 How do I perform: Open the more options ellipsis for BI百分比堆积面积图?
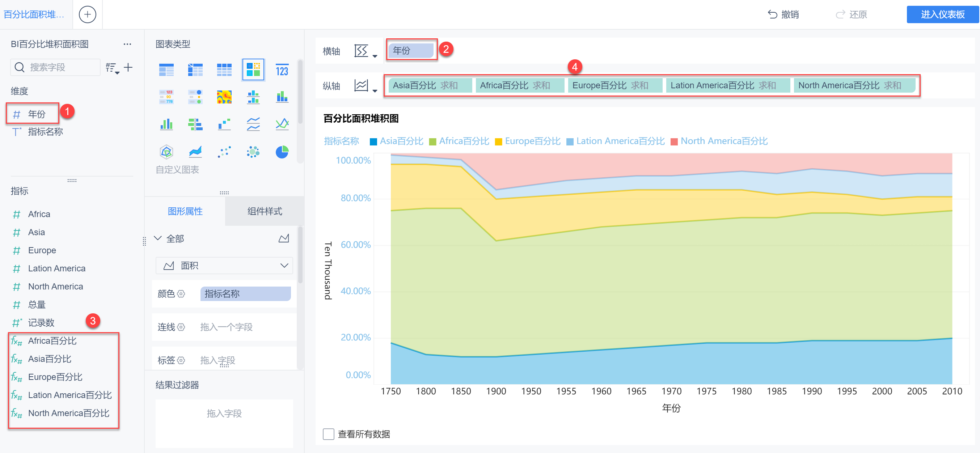(x=127, y=44)
